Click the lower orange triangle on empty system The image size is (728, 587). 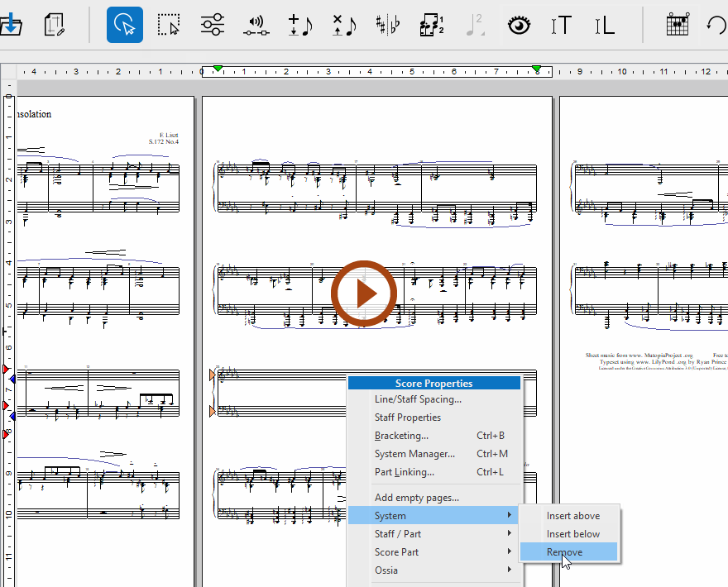(213, 411)
